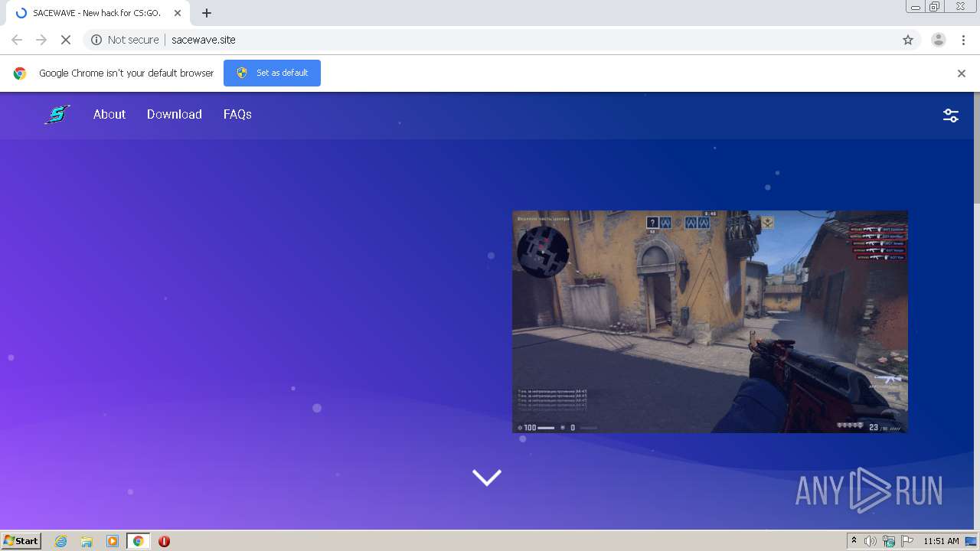This screenshot has width=980, height=551.
Task: Click the SACEWAVE S logo
Action: (57, 115)
